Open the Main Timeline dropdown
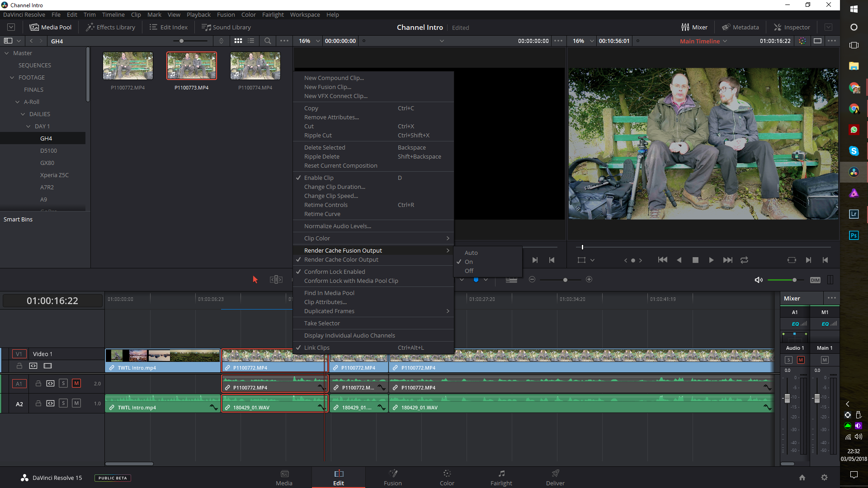 click(x=703, y=41)
